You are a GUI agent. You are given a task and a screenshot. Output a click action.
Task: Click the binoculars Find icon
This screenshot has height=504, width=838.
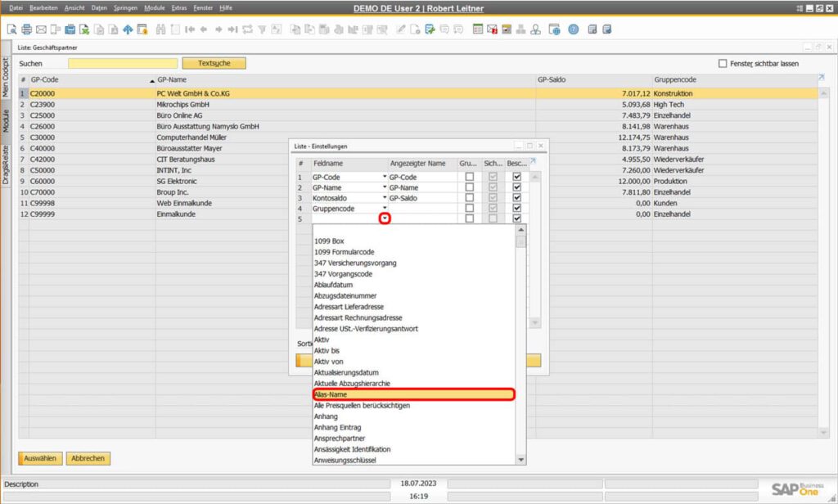click(160, 29)
